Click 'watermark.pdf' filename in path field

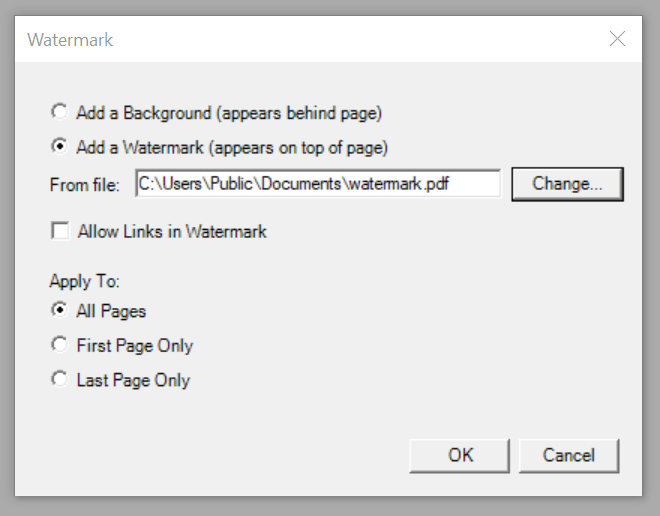click(x=410, y=184)
